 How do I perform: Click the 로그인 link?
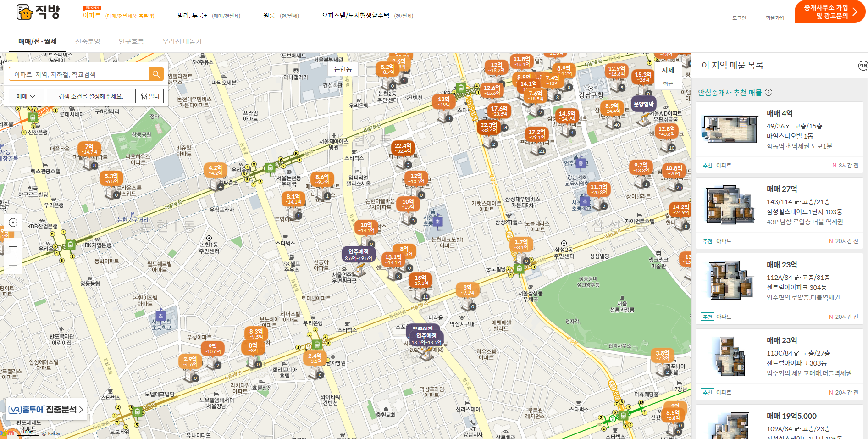coord(739,18)
